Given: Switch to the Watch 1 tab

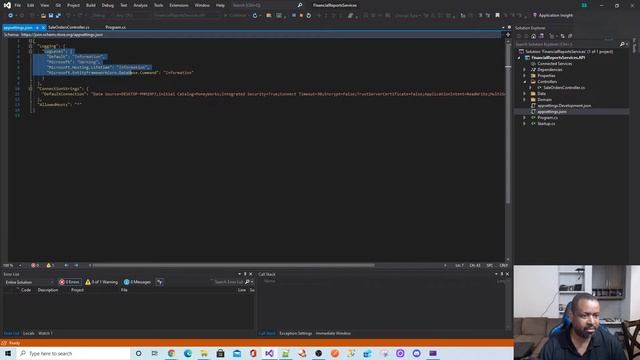Looking at the screenshot, I should 45,333.
